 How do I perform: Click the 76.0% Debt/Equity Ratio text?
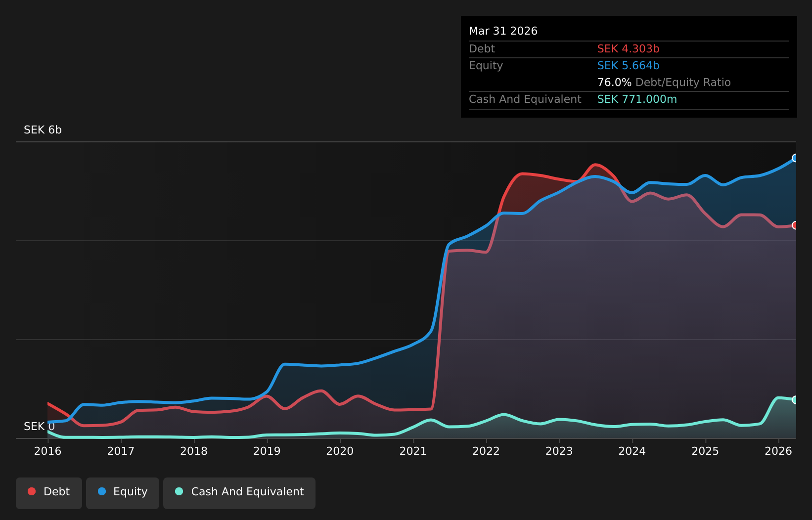tap(664, 83)
